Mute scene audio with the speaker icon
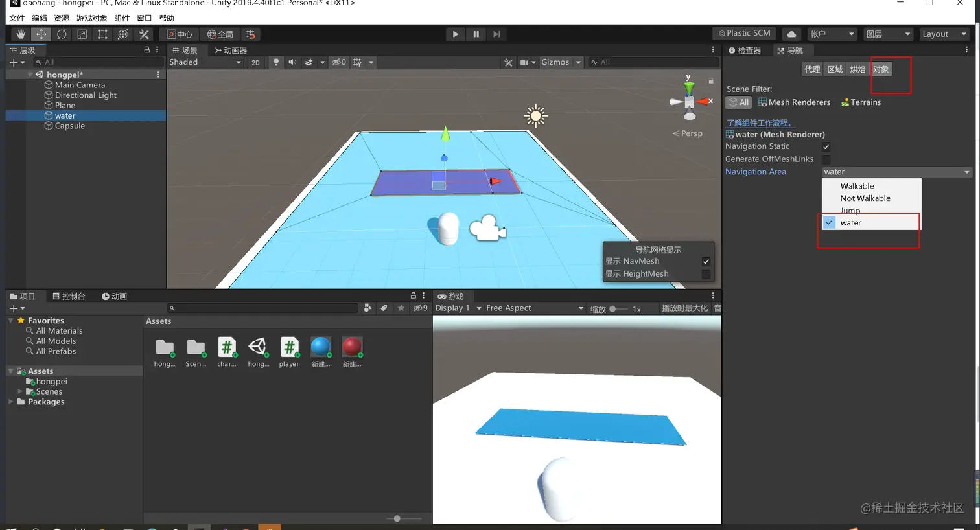The image size is (980, 530). click(x=292, y=62)
